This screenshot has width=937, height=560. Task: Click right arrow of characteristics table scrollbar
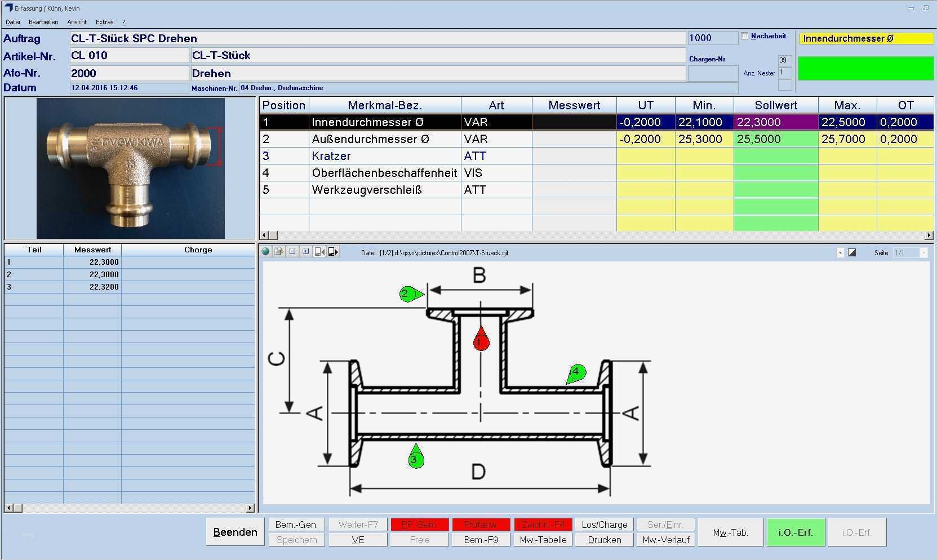tap(929, 235)
